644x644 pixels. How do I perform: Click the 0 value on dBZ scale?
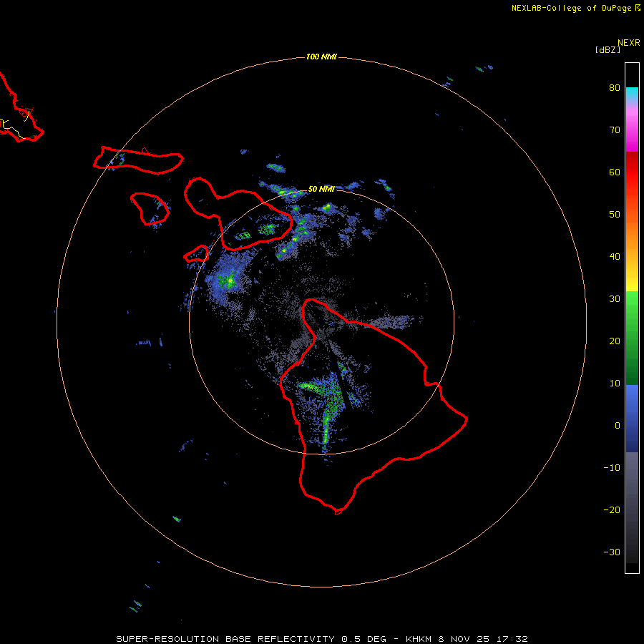618,426
